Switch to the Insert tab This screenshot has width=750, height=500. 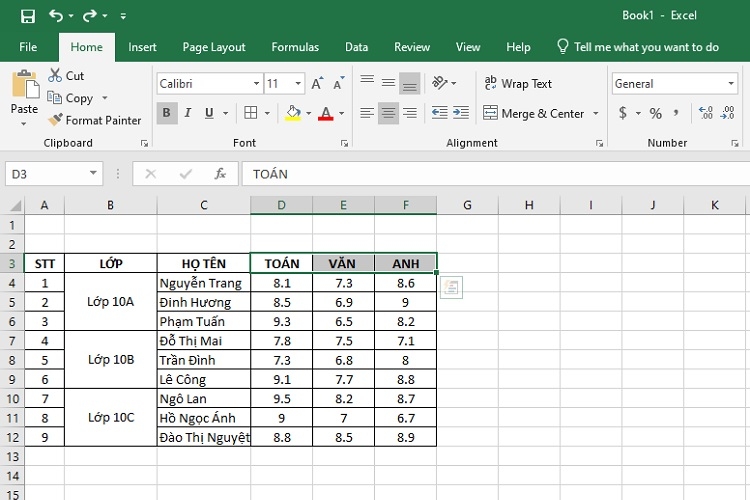[142, 47]
